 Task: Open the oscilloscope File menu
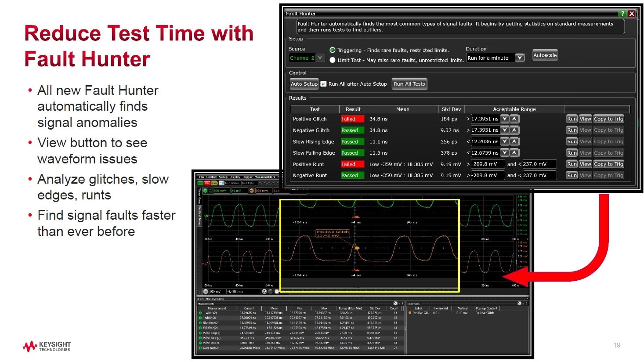point(202,177)
